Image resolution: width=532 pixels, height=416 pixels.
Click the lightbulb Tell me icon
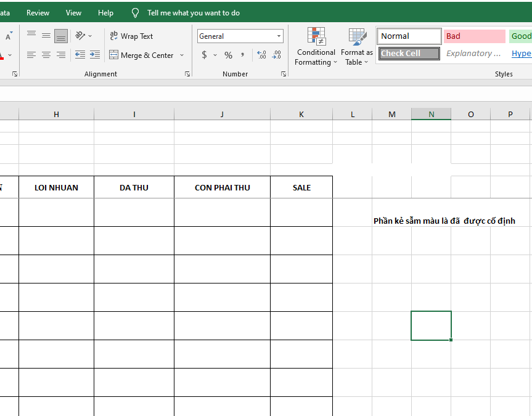135,13
